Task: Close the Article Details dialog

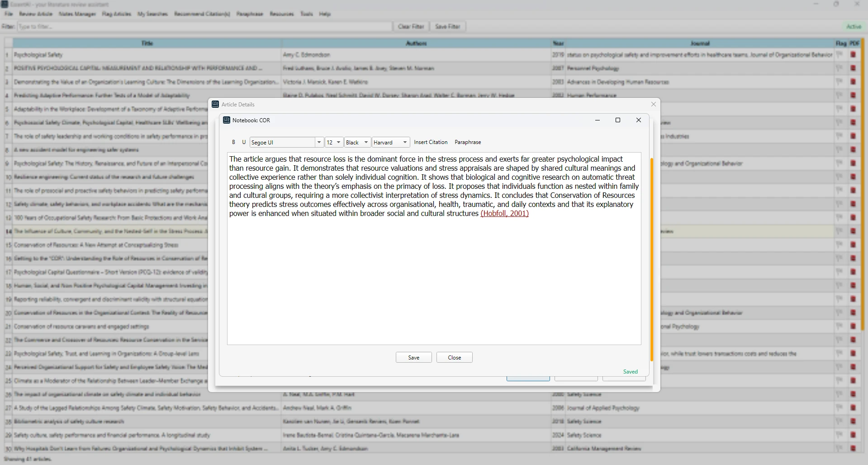Action: coord(653,105)
